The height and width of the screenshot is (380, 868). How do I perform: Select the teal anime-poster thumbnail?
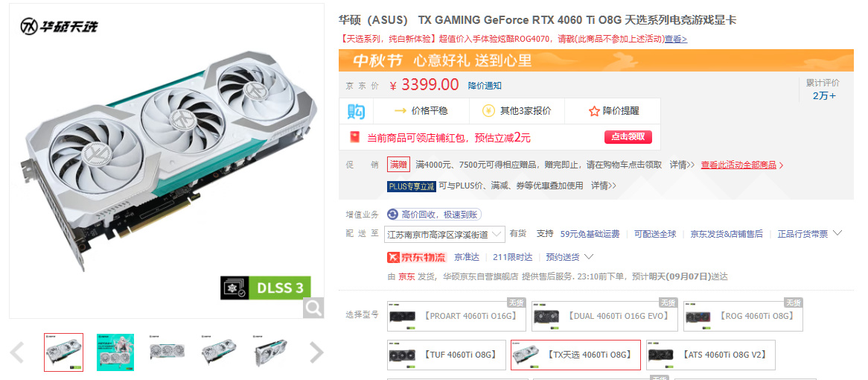[x=115, y=352]
